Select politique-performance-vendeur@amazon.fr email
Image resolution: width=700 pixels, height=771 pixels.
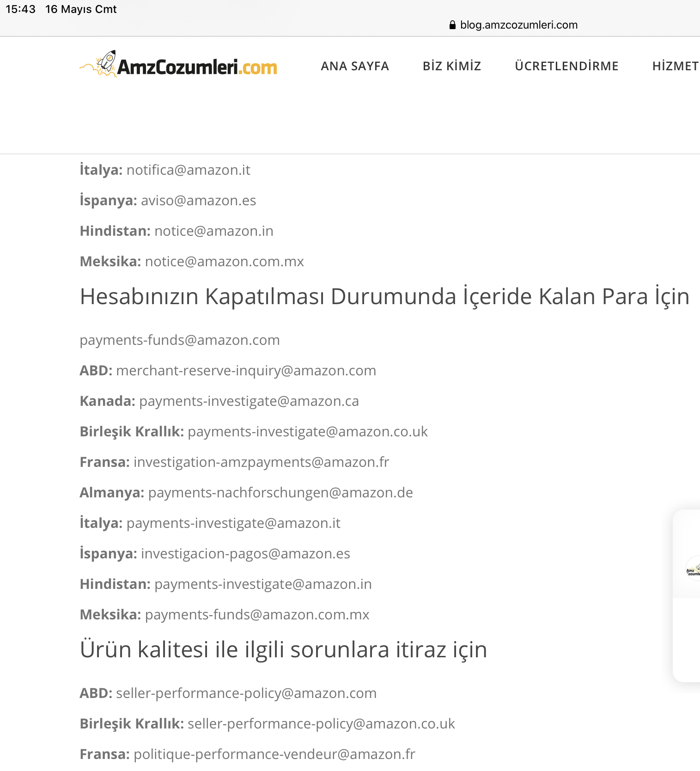click(274, 754)
